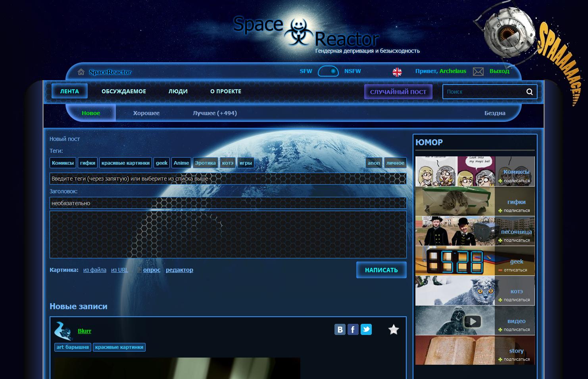The width and height of the screenshot is (588, 379).
Task: Open the story book thumbnail
Action: [455, 350]
